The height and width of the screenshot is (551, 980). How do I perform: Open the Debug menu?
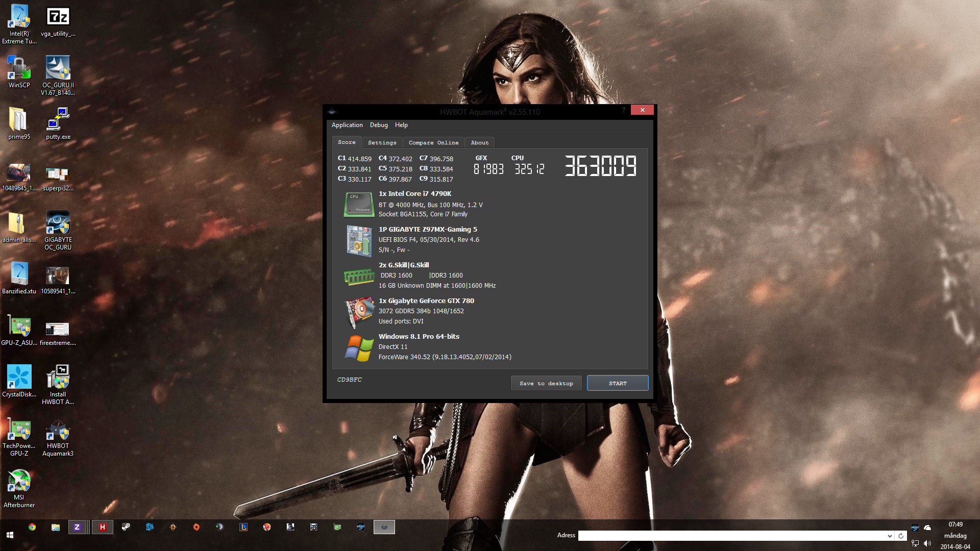point(379,125)
